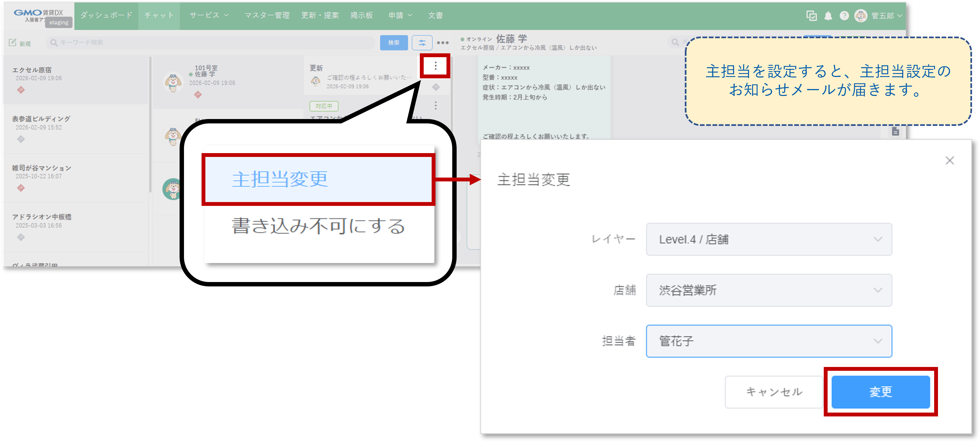Image resolution: width=980 pixels, height=442 pixels.
Task: Click the magnifier icon in keyword search
Action: click(54, 42)
